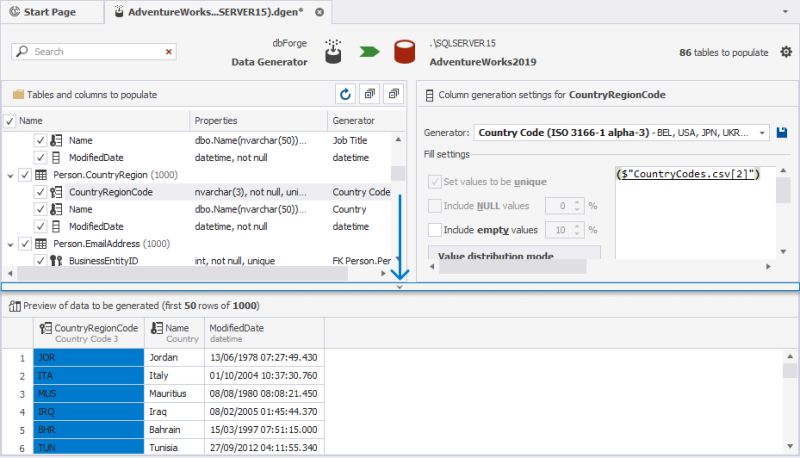Click the CountryCodes.csv expression text box
Screen dimensions: 800x458
pyautogui.click(x=695, y=212)
